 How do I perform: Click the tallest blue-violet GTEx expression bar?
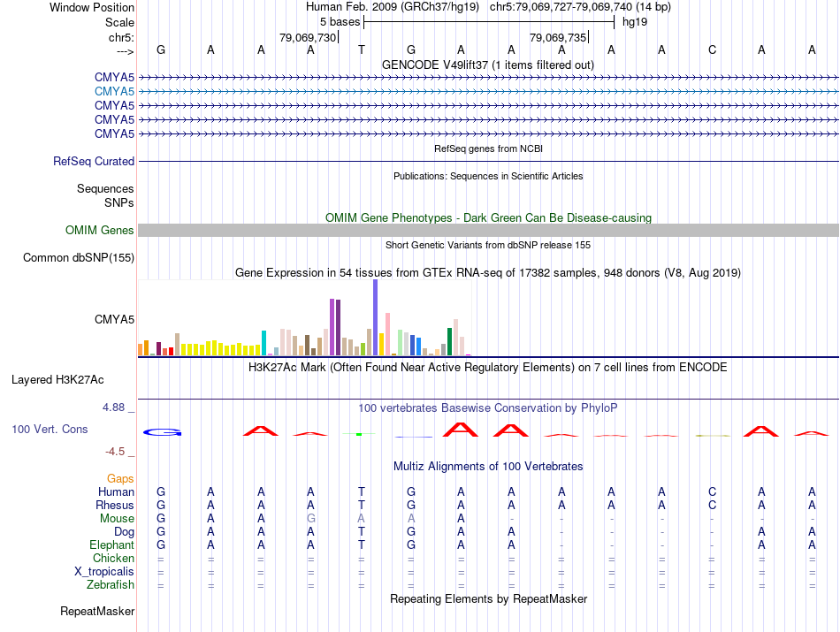pos(376,317)
